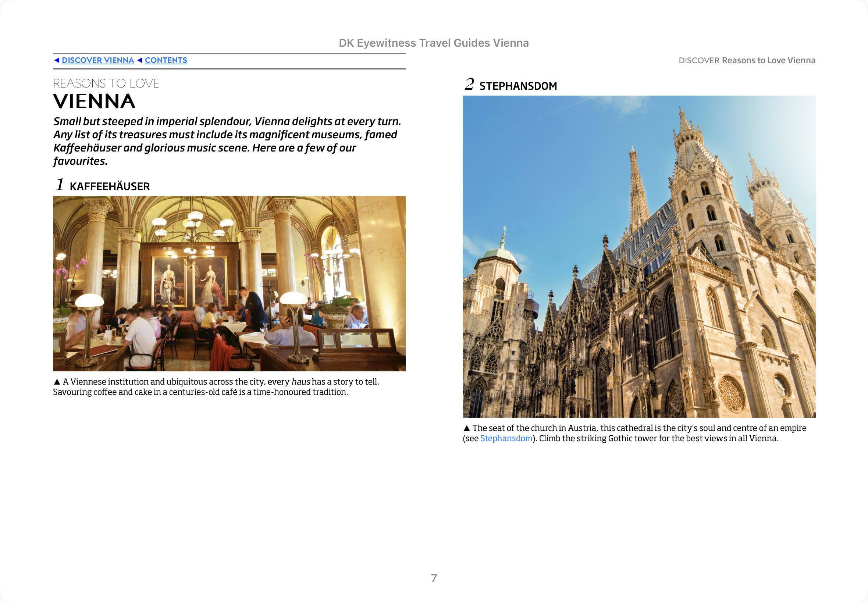Select the italic numeral 2 beside STEPHANSDOM
Viewport: 868px width, 603px height.
point(469,84)
